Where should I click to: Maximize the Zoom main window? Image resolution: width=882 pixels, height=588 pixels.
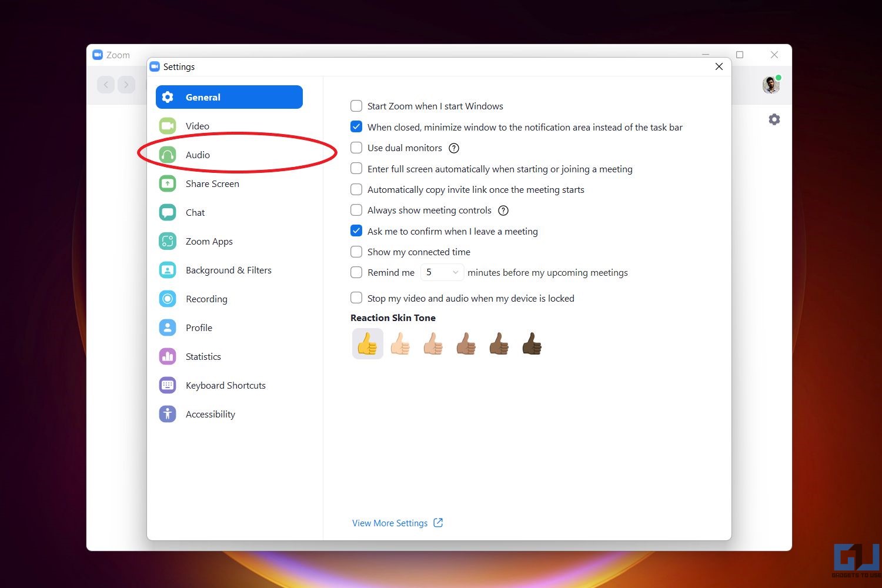pos(740,55)
